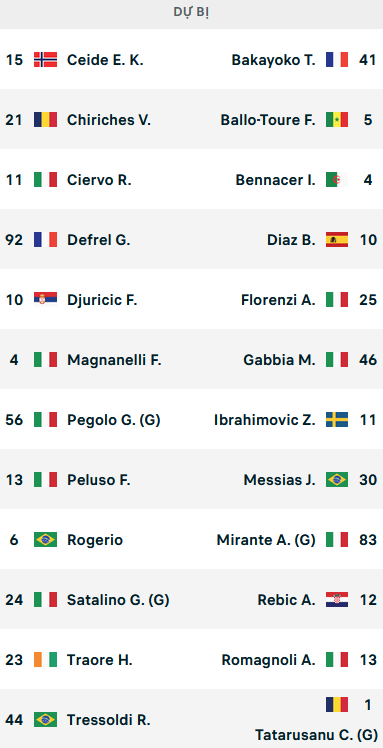
Task: Click the Brazil flag beside Messias J.
Action: tap(337, 479)
